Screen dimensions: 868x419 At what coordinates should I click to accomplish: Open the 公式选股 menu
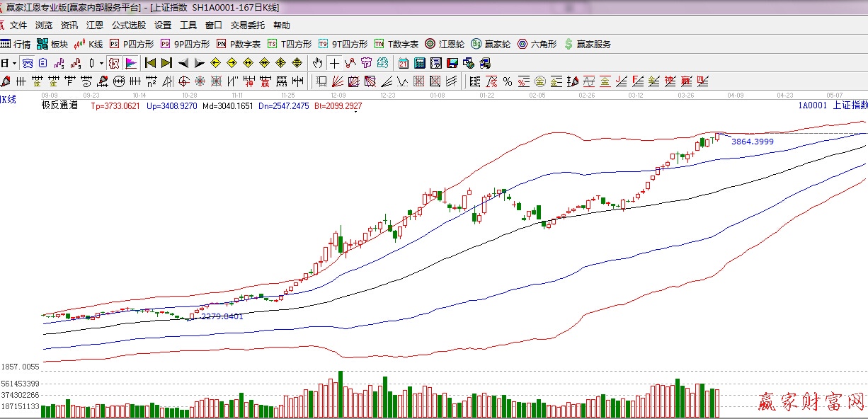coord(128,25)
